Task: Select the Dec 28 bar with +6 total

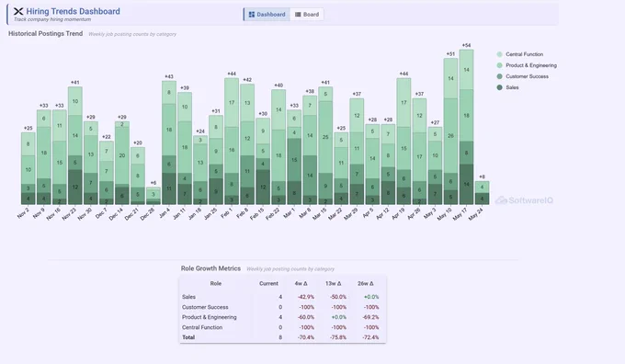Action: click(x=153, y=196)
